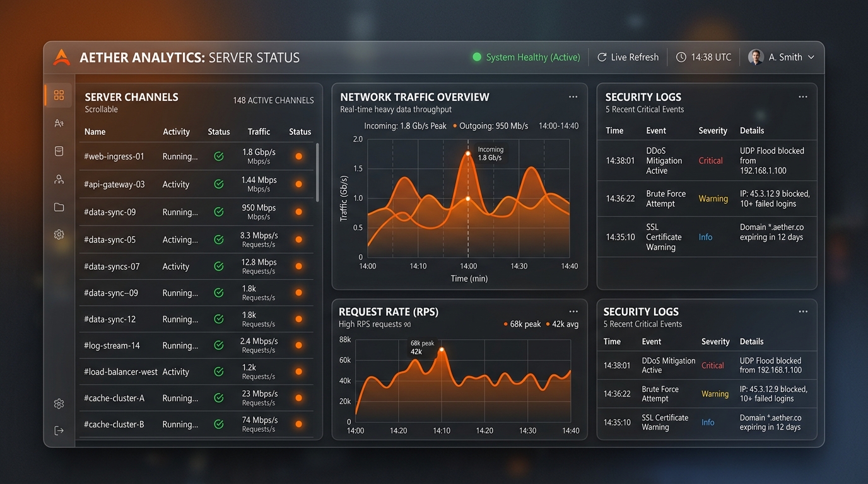Open the user profile sidebar icon
Screen dimensions: 868x484
pos(59,180)
